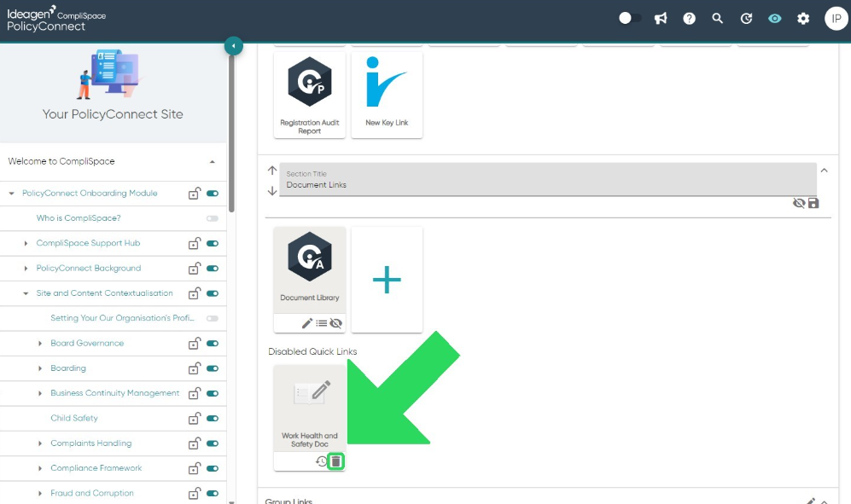
Task: Open the help question mark icon
Action: tap(690, 19)
